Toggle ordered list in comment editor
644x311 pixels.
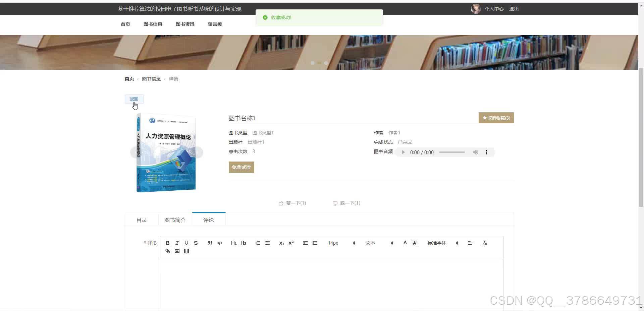coord(258,243)
